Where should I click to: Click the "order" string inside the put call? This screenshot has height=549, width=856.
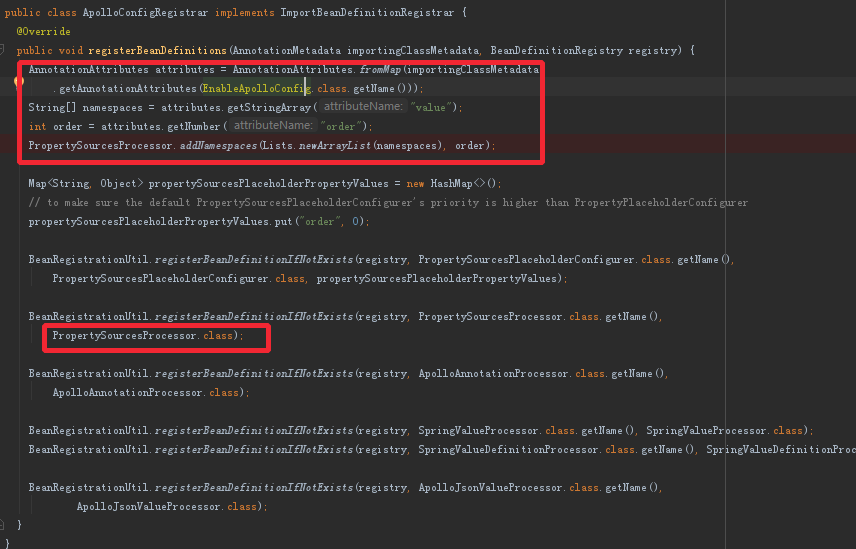click(x=320, y=222)
